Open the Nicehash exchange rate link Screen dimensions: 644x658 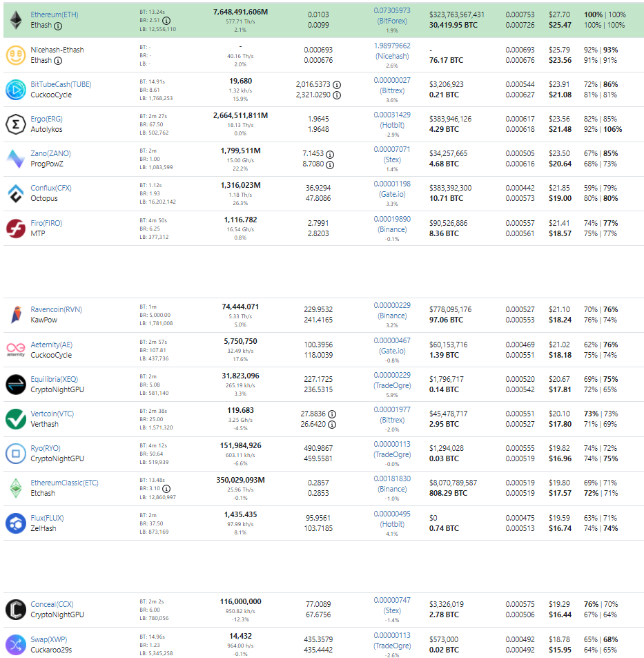click(x=392, y=51)
